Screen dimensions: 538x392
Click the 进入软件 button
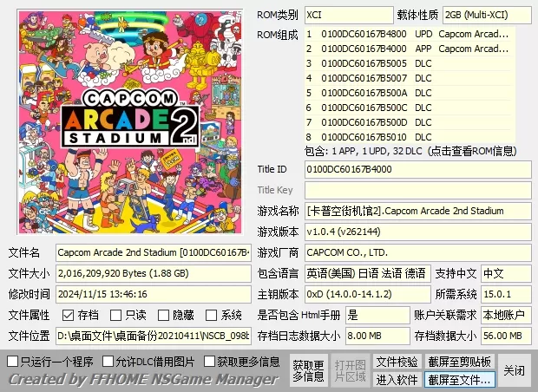pyautogui.click(x=397, y=380)
